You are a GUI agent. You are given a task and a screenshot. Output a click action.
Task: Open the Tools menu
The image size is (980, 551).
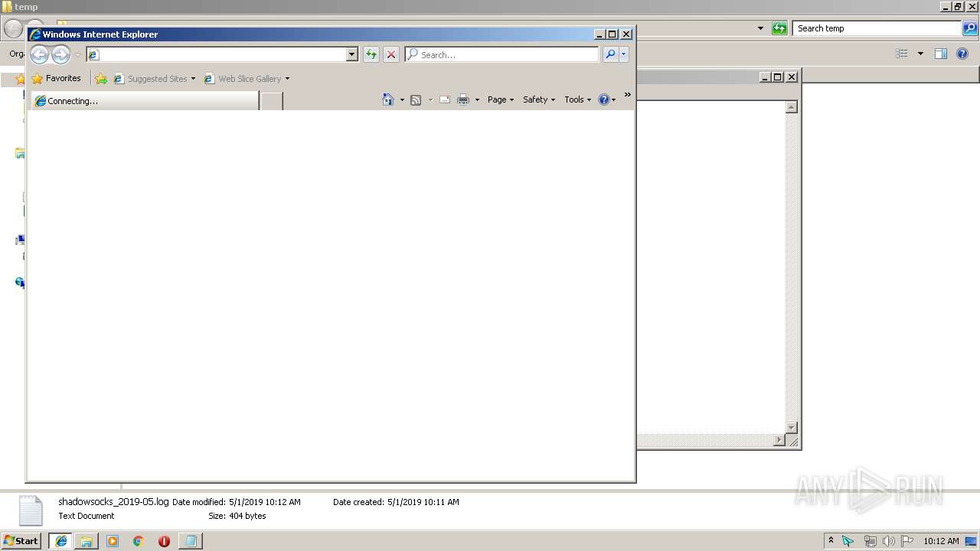coord(578,99)
